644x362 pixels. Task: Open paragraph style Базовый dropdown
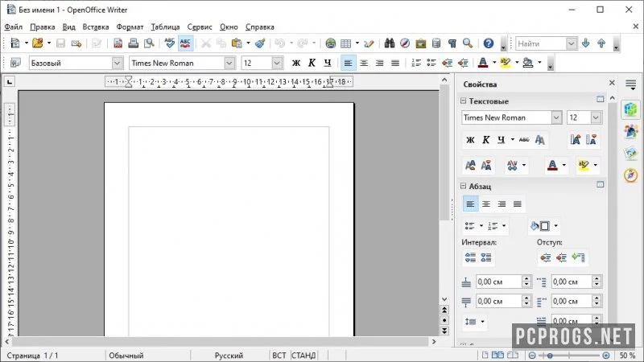pyautogui.click(x=117, y=64)
